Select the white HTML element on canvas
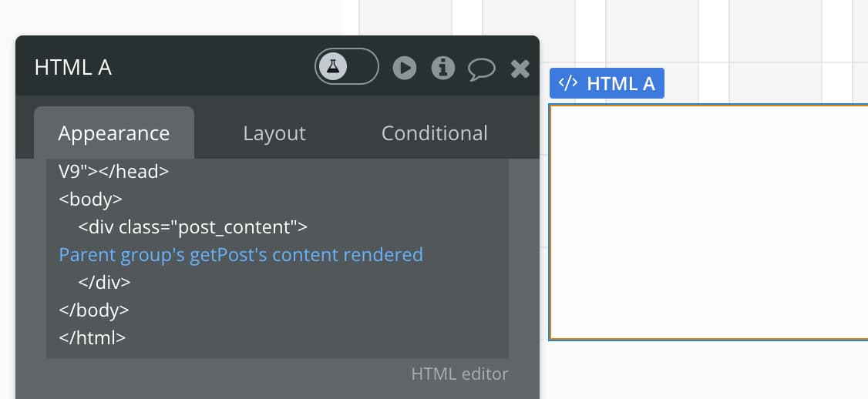868x399 pixels. click(708, 222)
